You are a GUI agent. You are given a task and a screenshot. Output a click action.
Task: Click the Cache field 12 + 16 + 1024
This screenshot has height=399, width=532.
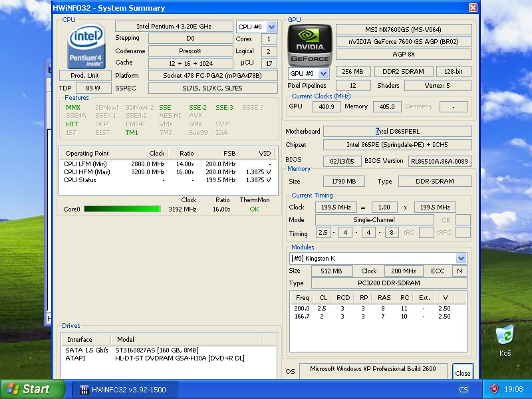[191, 63]
